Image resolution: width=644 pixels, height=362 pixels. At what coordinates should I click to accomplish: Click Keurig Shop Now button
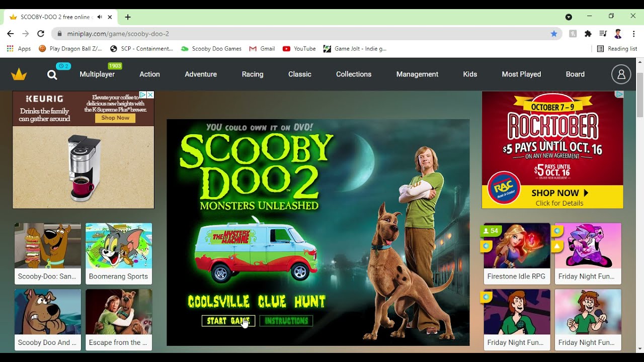tap(115, 118)
